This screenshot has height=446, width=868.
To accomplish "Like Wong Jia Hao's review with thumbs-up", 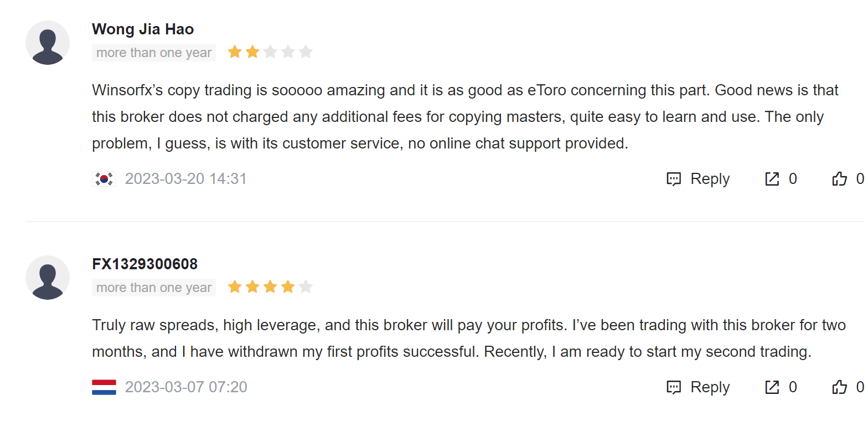I will [839, 179].
